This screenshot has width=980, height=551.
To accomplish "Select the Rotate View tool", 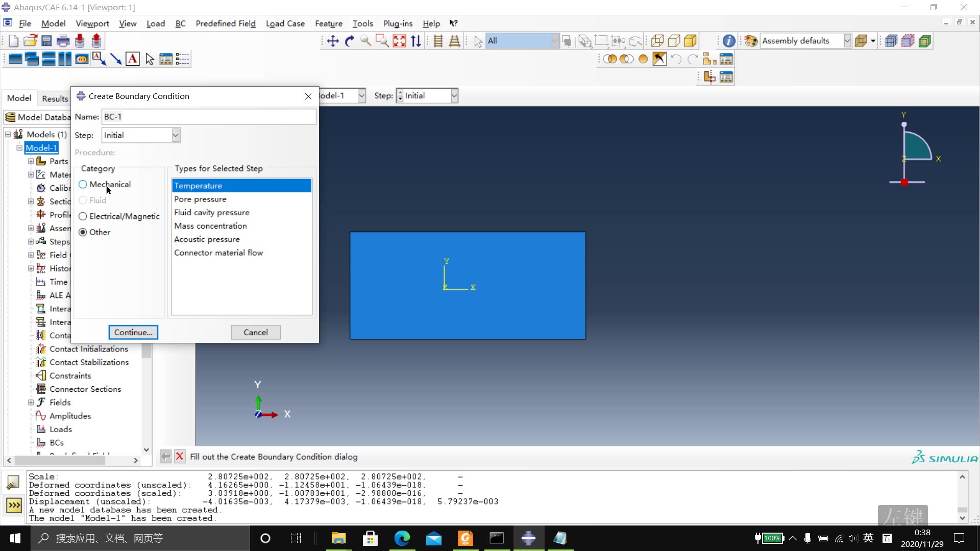I will (350, 41).
